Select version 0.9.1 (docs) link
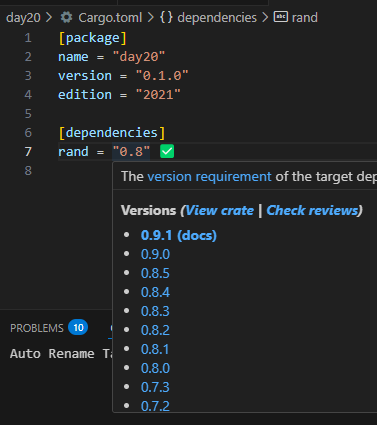377x425 pixels. (179, 235)
